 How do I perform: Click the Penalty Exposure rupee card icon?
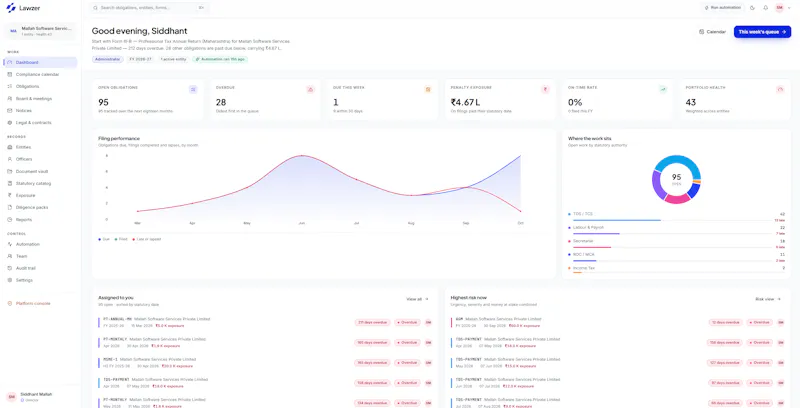click(x=545, y=89)
